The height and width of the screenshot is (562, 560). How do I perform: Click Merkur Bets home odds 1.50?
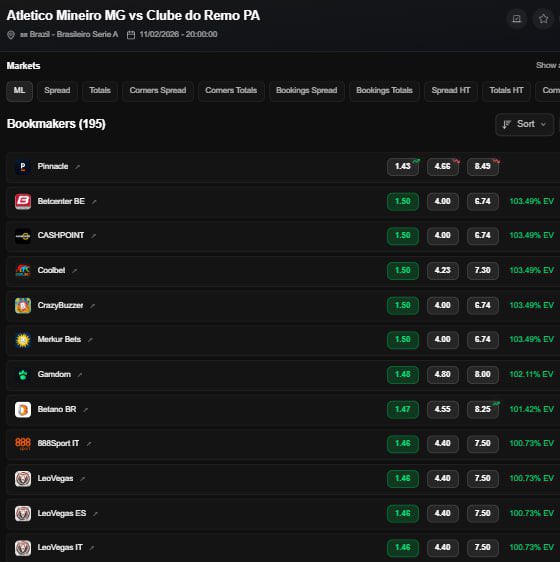point(403,340)
